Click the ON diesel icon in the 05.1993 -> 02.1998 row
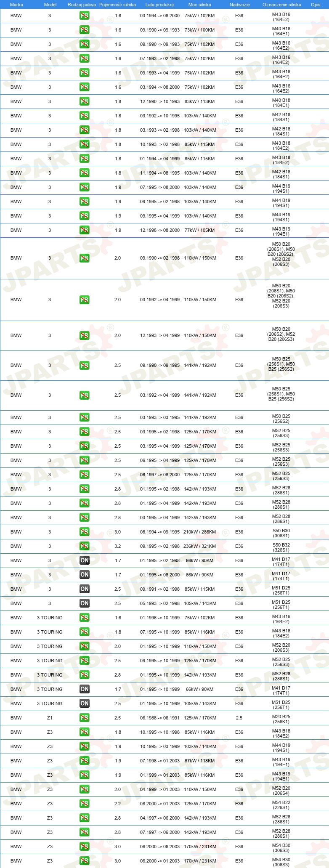 point(84,603)
